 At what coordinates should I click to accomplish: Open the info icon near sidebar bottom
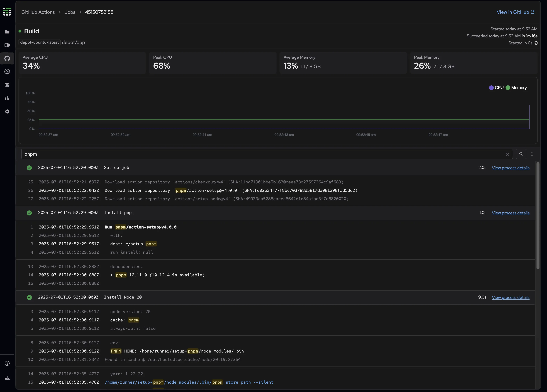click(7, 363)
